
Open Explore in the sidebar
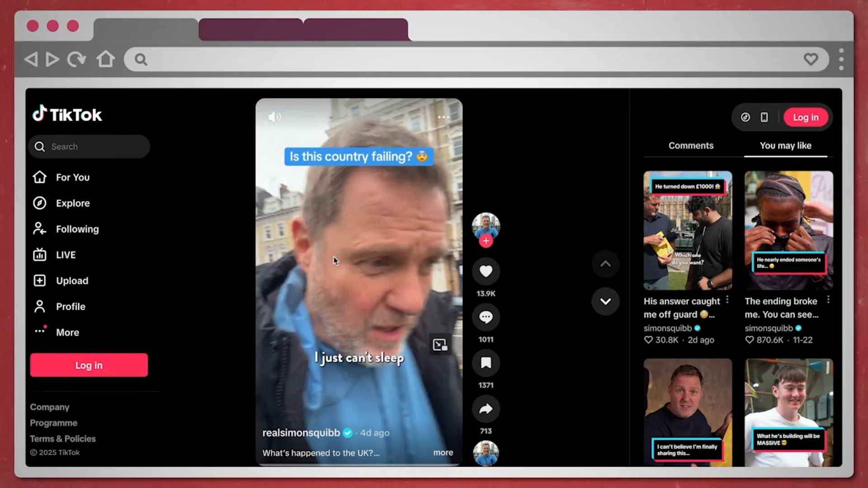[72, 203]
